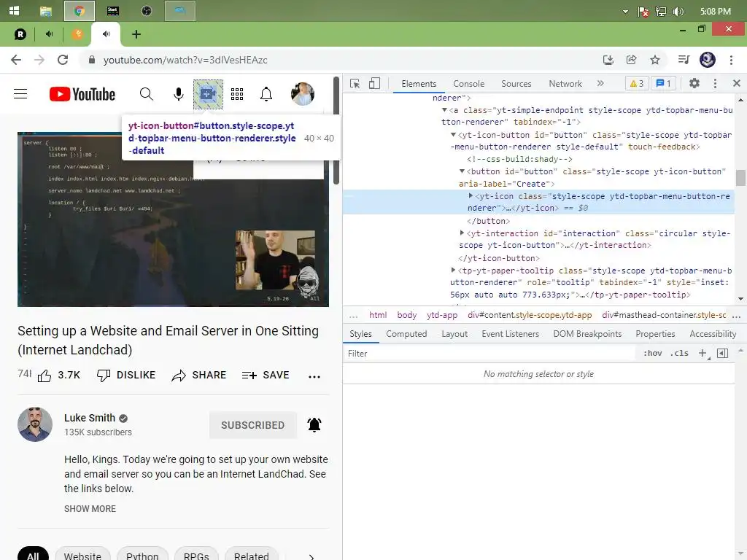Select the Website filter chip

[x=82, y=555]
